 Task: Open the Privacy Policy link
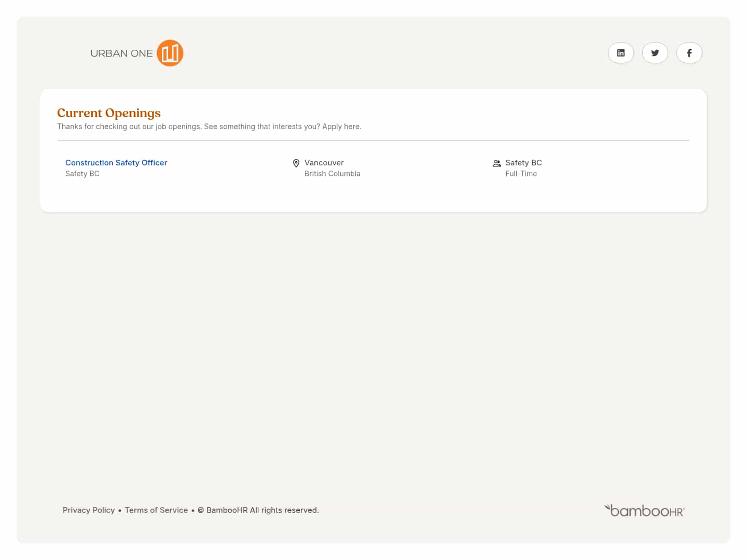coord(89,510)
